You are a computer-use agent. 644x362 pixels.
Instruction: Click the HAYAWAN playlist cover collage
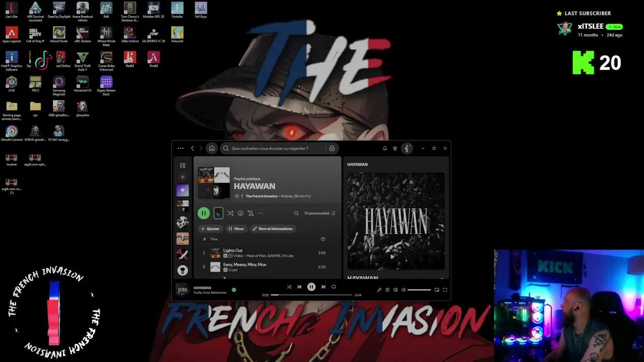[x=214, y=183]
